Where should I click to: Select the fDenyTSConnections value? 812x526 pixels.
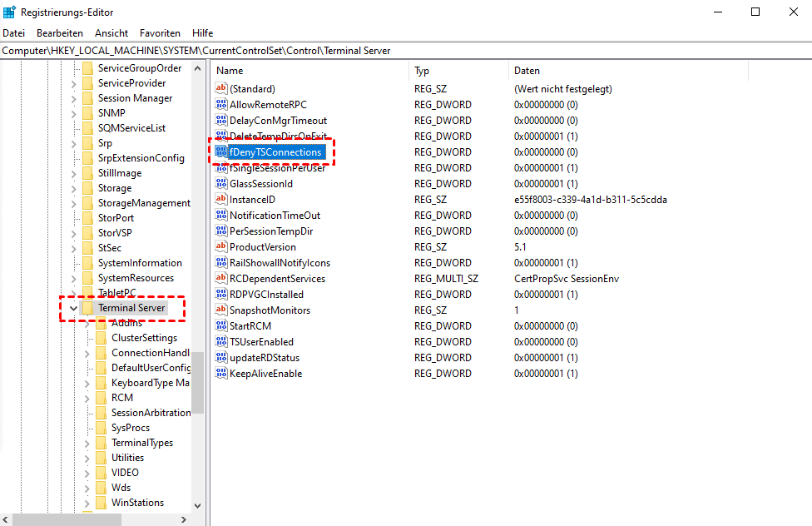[275, 152]
